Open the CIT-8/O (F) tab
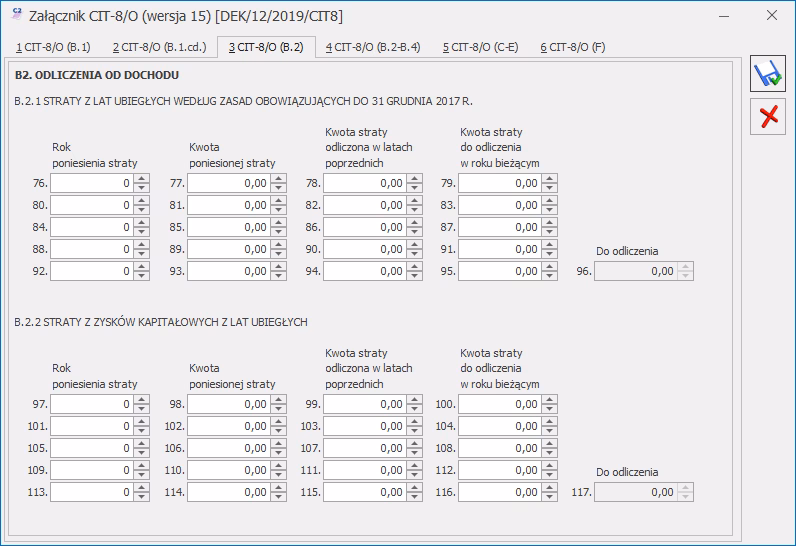This screenshot has height=546, width=796. (x=573, y=47)
